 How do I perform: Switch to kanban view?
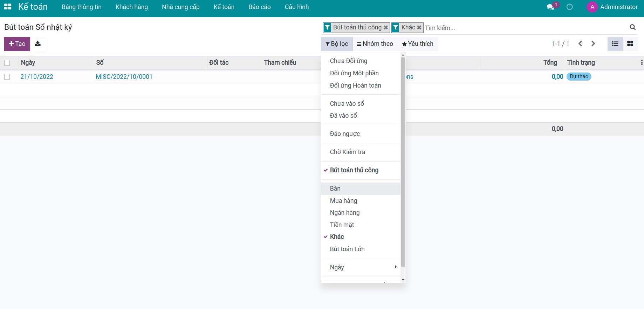click(x=630, y=44)
